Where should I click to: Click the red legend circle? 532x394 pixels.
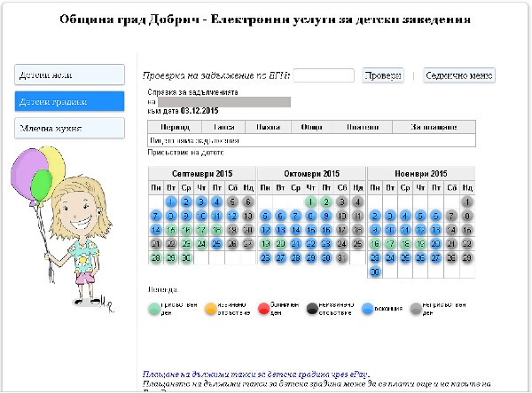tap(265, 311)
